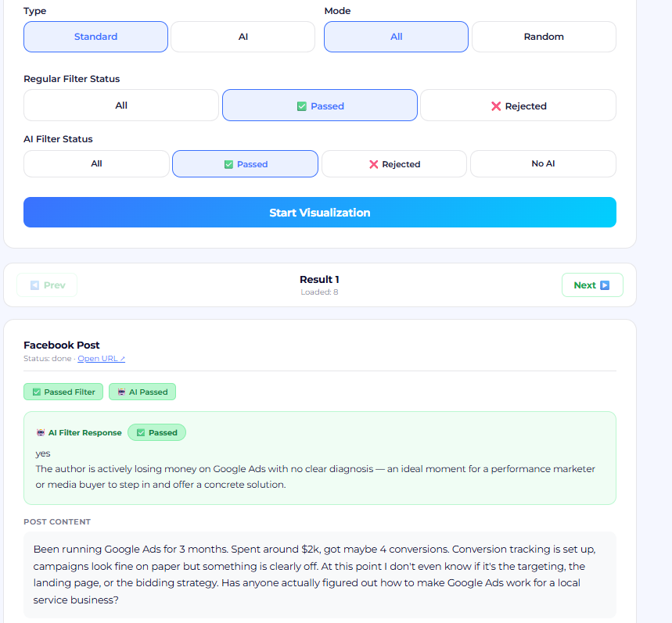The width and height of the screenshot is (672, 623).
Task: Select the Standard type option
Action: tap(95, 37)
